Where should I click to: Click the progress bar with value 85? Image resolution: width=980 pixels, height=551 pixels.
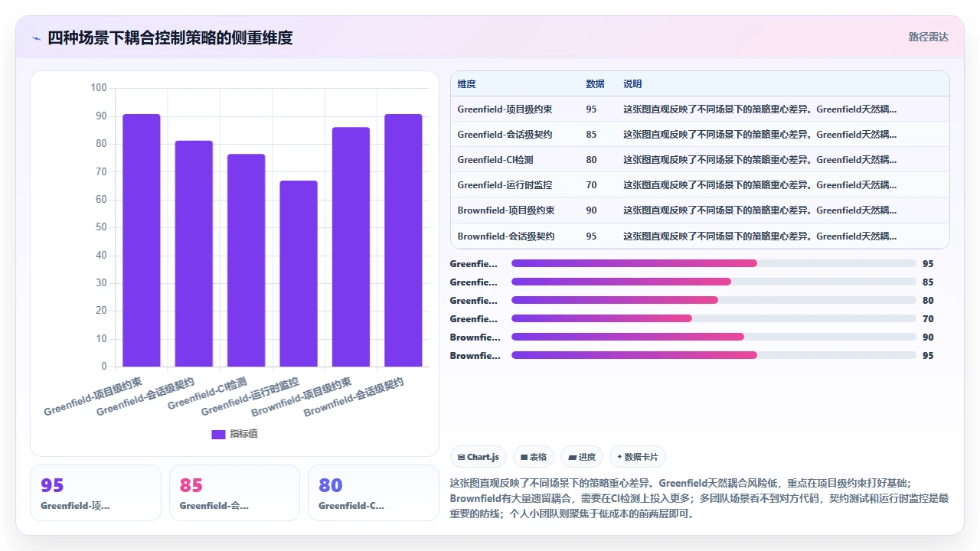(x=714, y=282)
